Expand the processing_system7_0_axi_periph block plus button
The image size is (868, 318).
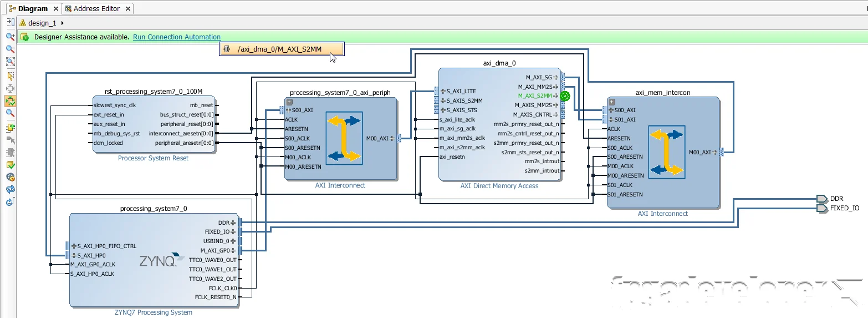tap(289, 102)
